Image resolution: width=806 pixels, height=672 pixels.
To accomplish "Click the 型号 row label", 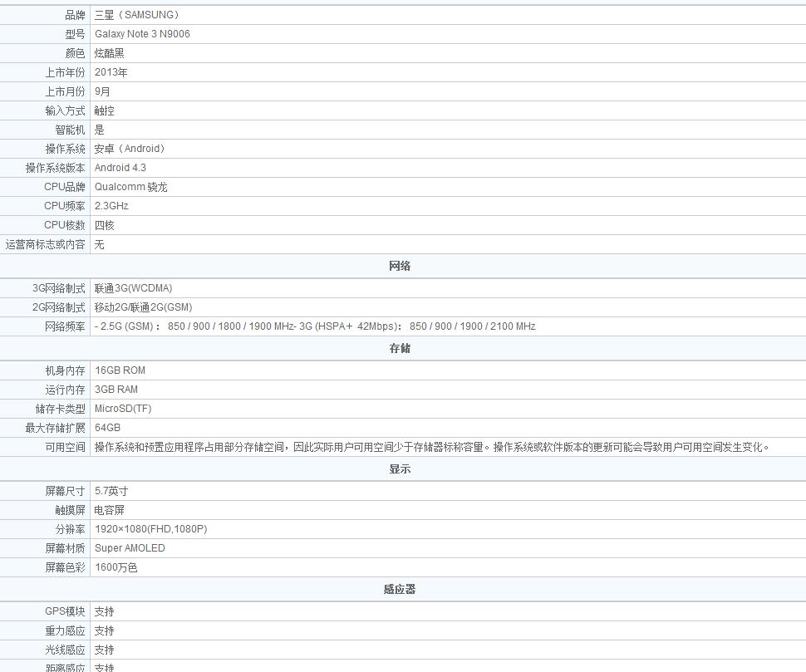I will 75,34.
